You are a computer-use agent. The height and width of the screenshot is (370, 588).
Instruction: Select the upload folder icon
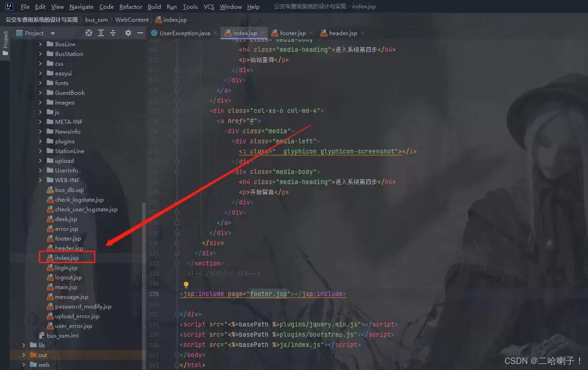[50, 161]
